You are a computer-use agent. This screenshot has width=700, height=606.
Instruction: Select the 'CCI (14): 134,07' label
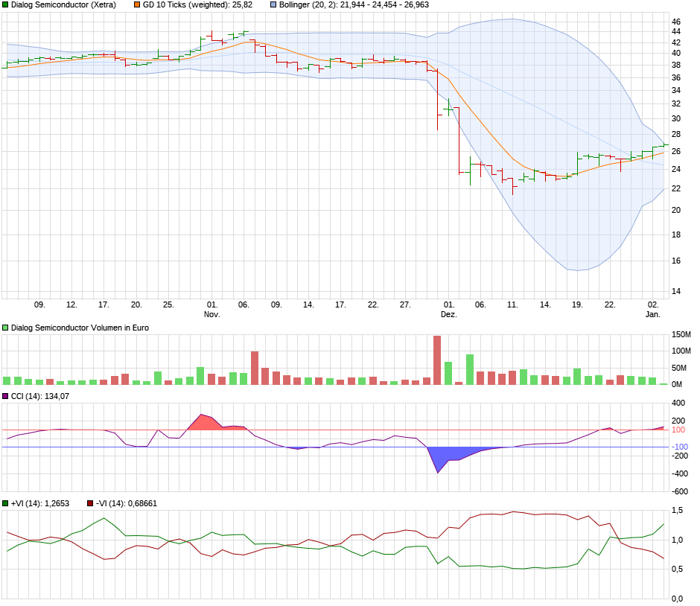[x=40, y=396]
